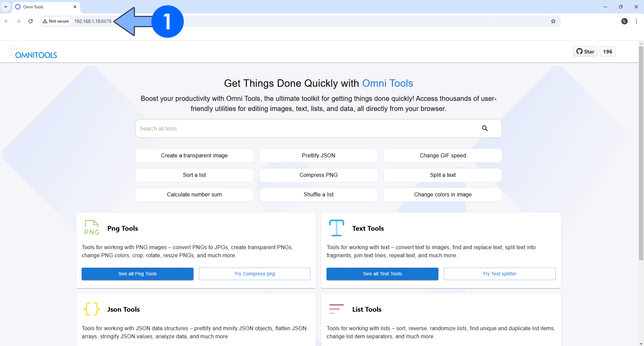644x346 pixels.
Task: Click the page vertical scrollbar thumb
Action: pos(641,153)
